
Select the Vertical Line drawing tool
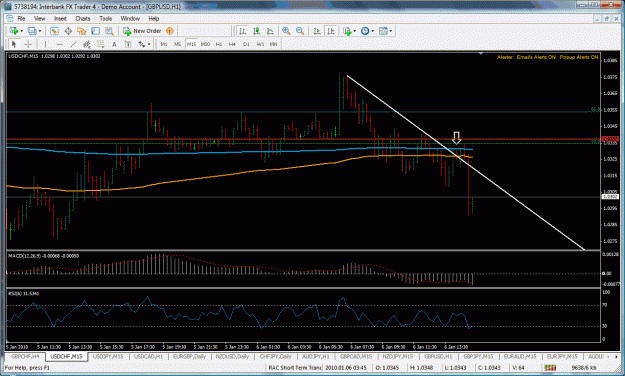[x=45, y=44]
